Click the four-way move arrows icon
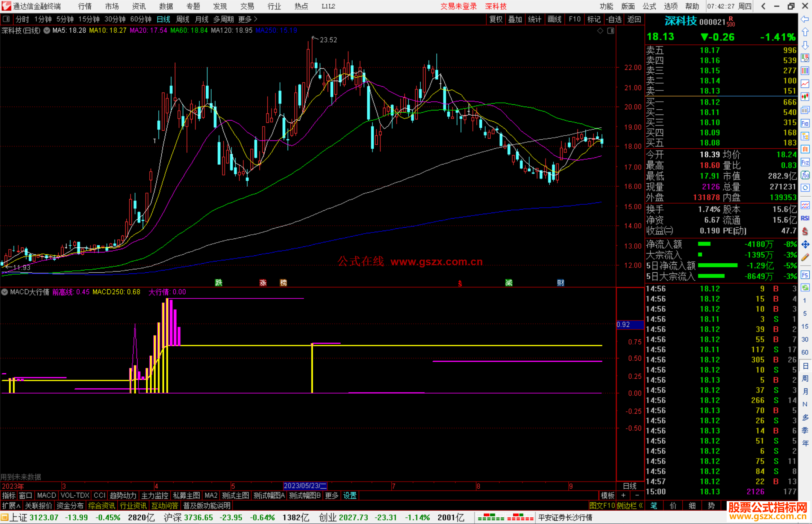 [x=805, y=245]
